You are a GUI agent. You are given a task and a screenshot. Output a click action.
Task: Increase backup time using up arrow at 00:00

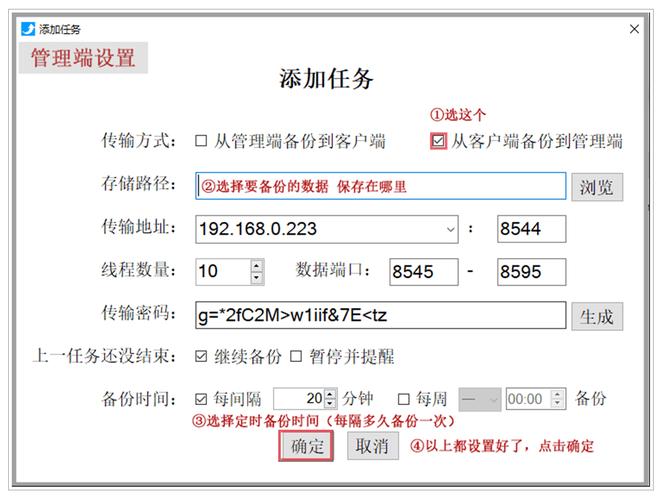point(557,394)
